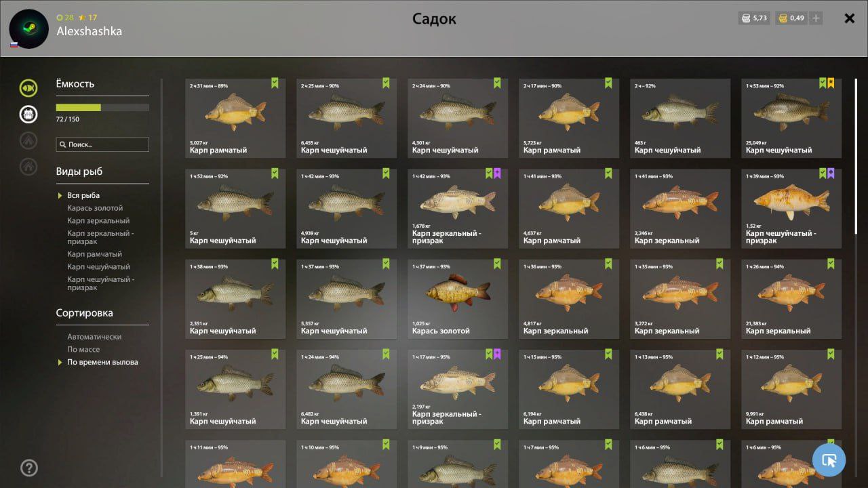Open the blue cursor selection button
868x488 pixels.
pos(829,460)
